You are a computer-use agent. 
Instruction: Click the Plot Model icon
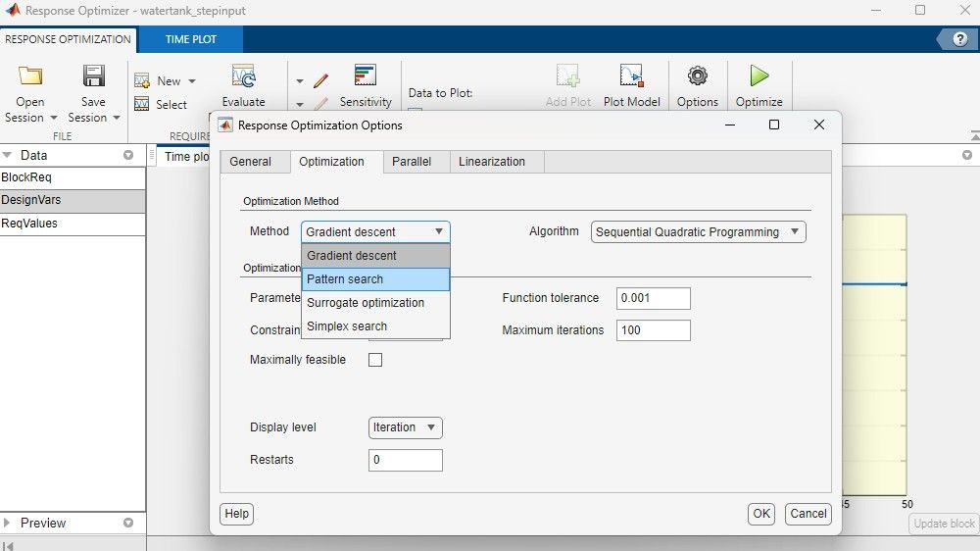[631, 78]
